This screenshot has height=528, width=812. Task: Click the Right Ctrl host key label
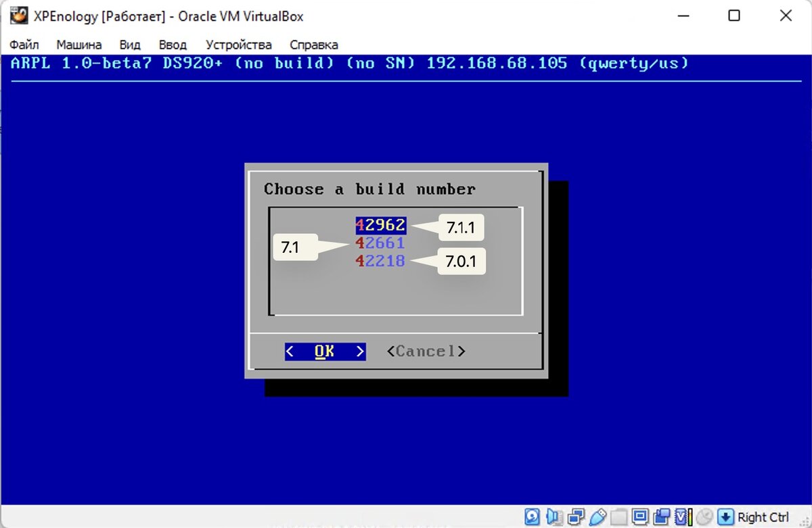pos(763,517)
